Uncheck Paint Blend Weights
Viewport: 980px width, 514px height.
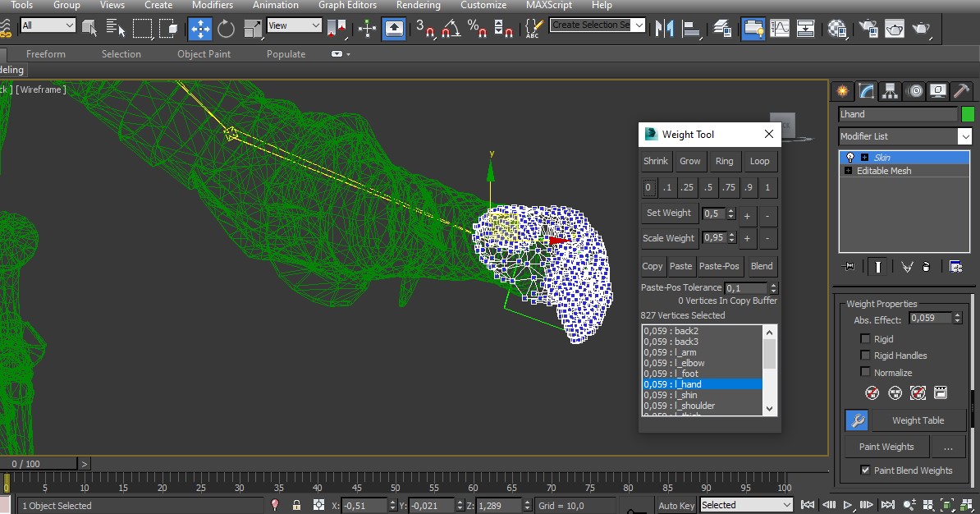865,470
